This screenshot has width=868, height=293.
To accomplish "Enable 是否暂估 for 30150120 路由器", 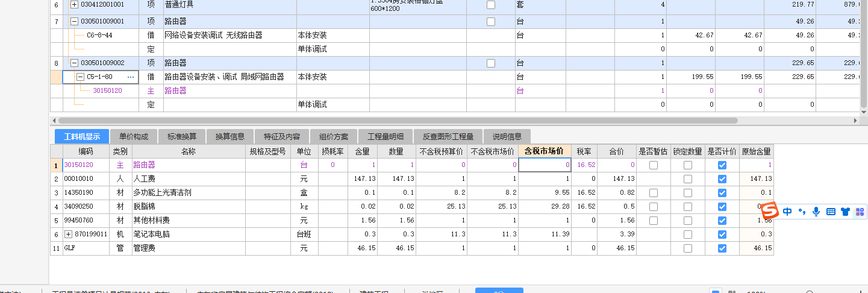I will [x=654, y=165].
